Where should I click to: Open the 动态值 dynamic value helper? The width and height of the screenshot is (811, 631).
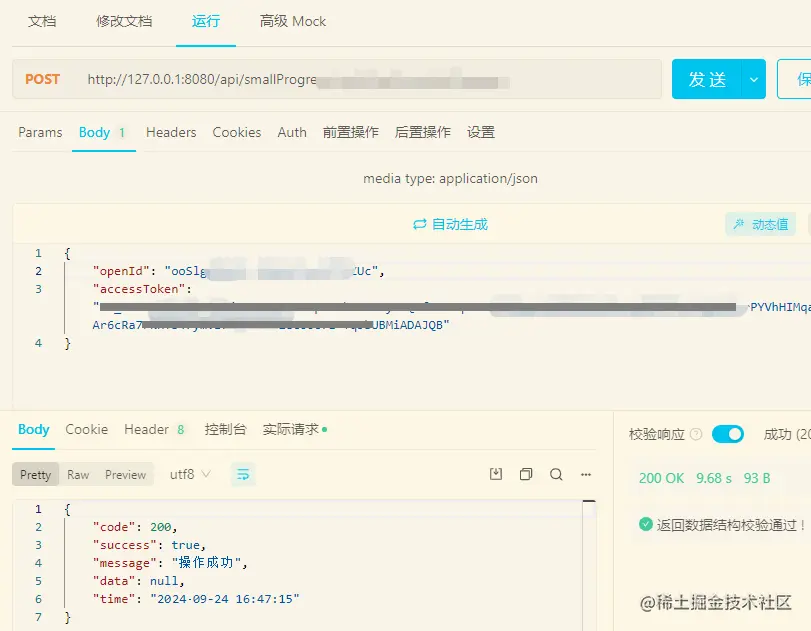tap(765, 224)
